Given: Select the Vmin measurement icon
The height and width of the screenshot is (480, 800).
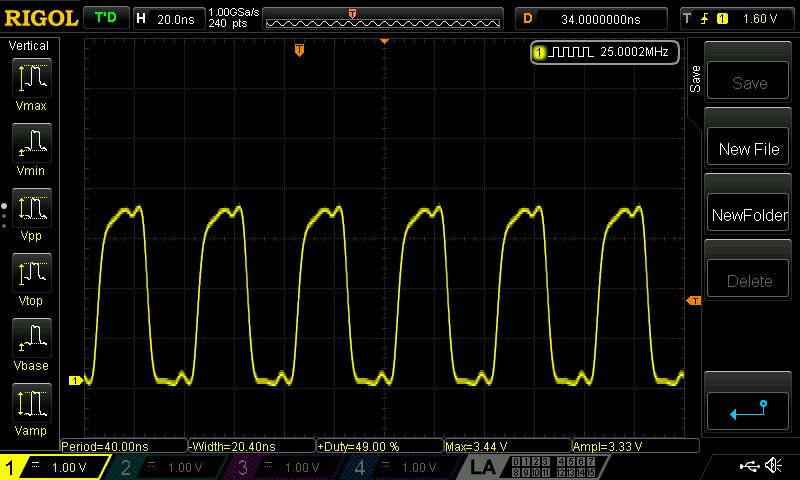Looking at the screenshot, I should (32, 148).
